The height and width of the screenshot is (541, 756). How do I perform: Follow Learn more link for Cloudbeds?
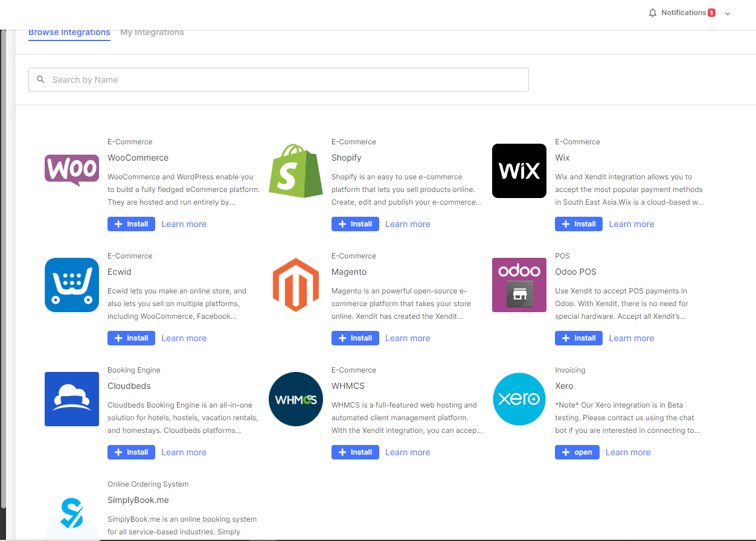(x=184, y=452)
